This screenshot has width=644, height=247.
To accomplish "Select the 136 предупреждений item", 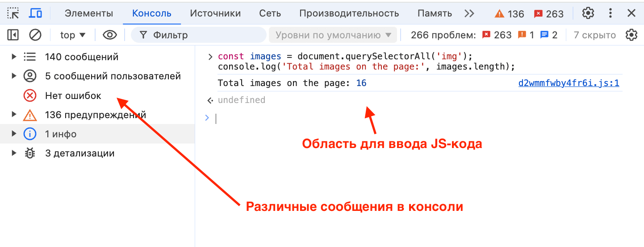I will [96, 115].
